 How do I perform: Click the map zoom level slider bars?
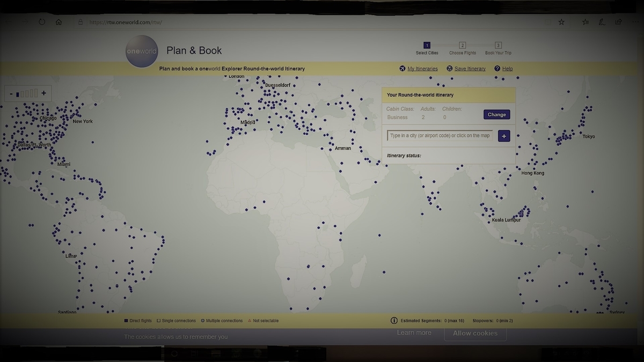pos(27,93)
